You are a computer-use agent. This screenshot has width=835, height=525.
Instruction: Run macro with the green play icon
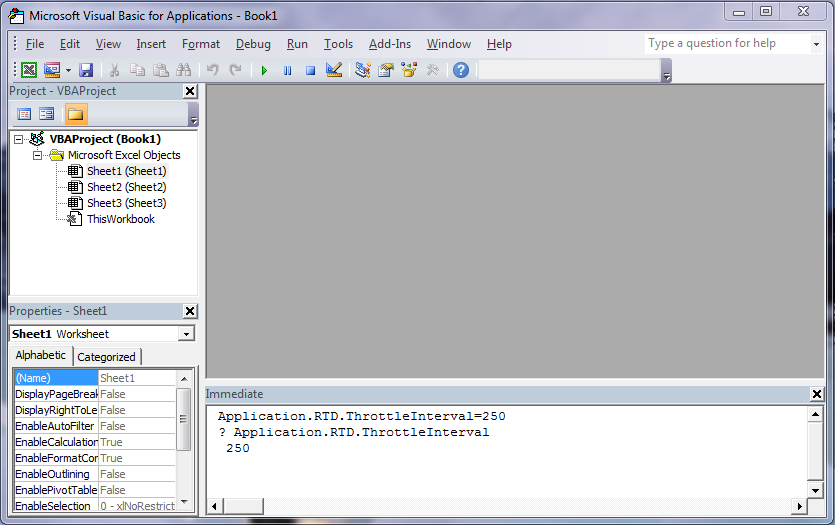tap(264, 70)
